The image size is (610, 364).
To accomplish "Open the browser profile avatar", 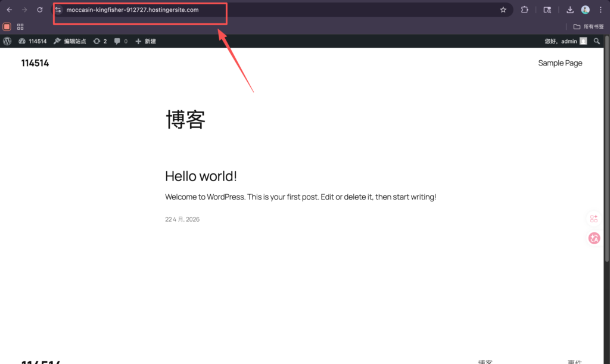I will click(585, 10).
